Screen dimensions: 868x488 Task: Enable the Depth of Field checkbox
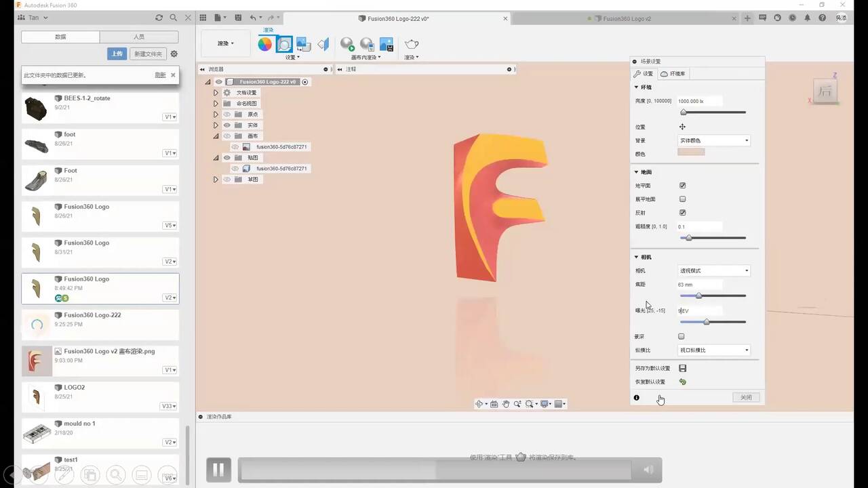681,336
